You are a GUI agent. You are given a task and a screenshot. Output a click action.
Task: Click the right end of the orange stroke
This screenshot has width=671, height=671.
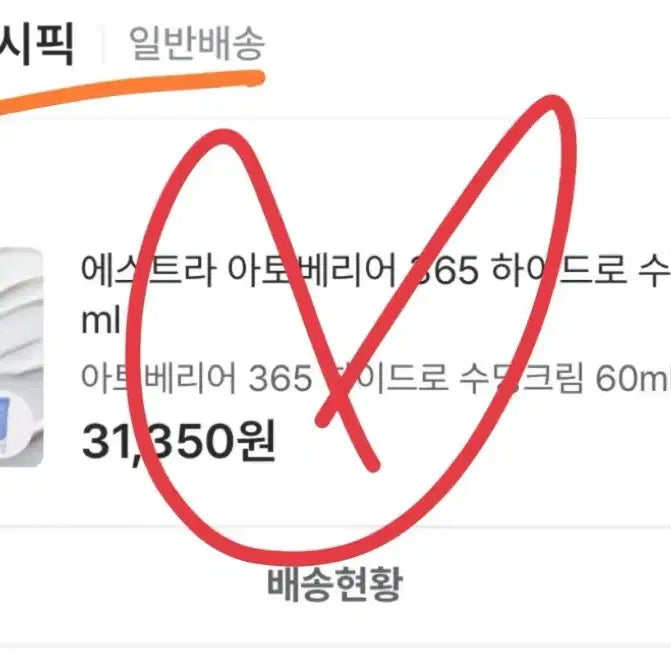257,79
